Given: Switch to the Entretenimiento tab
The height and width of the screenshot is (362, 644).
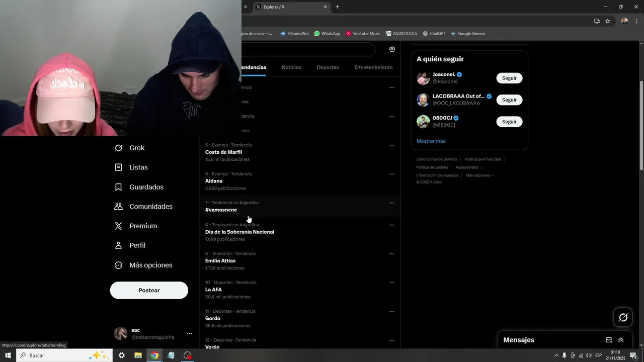Looking at the screenshot, I should pos(373,67).
